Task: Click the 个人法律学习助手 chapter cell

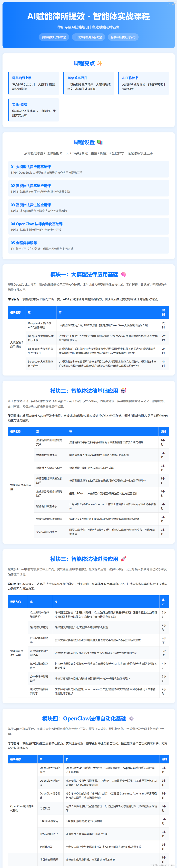Action: (x=51, y=532)
